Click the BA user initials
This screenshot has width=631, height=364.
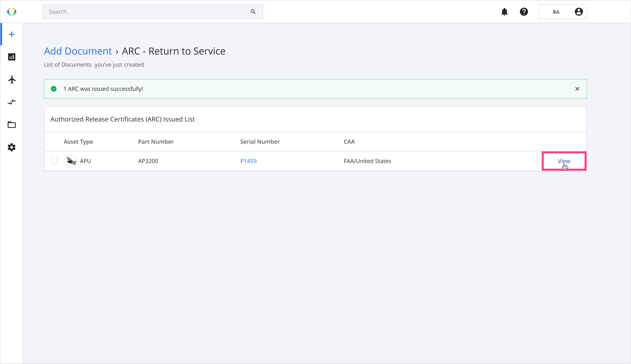coord(556,12)
